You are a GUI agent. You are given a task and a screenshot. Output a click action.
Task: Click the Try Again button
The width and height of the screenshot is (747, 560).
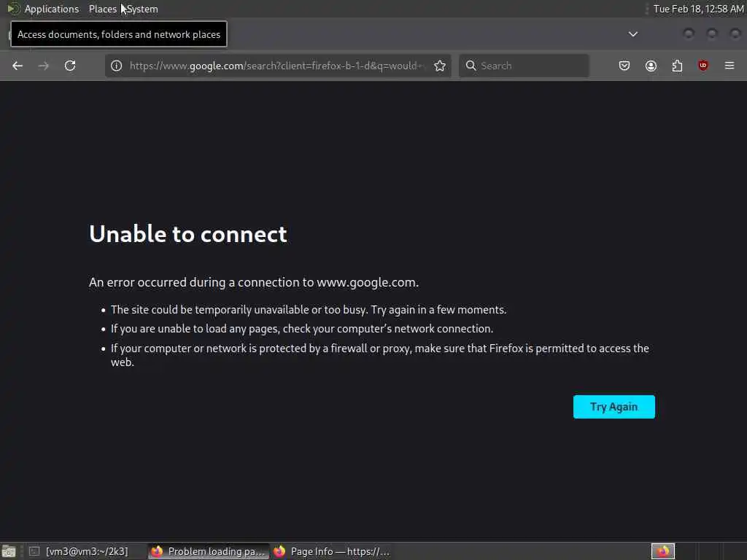tap(614, 407)
